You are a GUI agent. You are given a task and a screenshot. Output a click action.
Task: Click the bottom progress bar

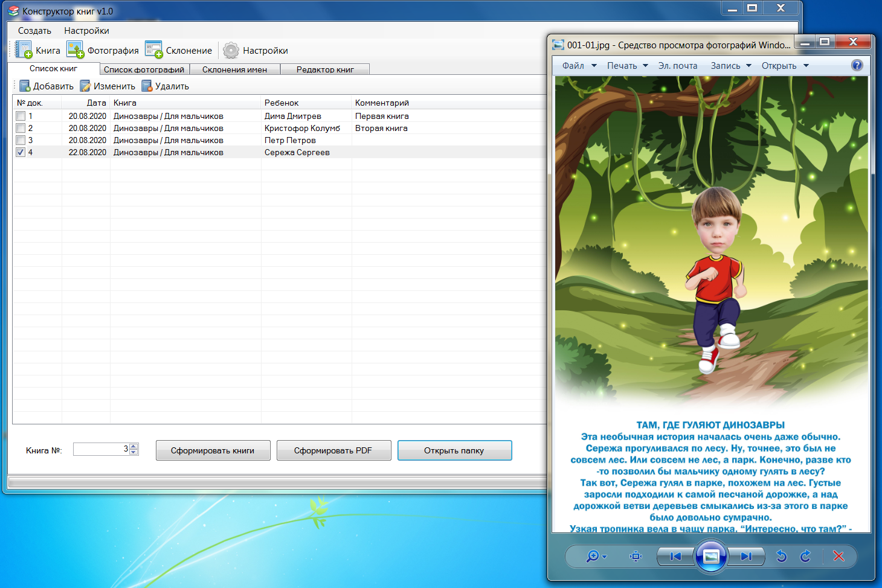click(x=277, y=482)
